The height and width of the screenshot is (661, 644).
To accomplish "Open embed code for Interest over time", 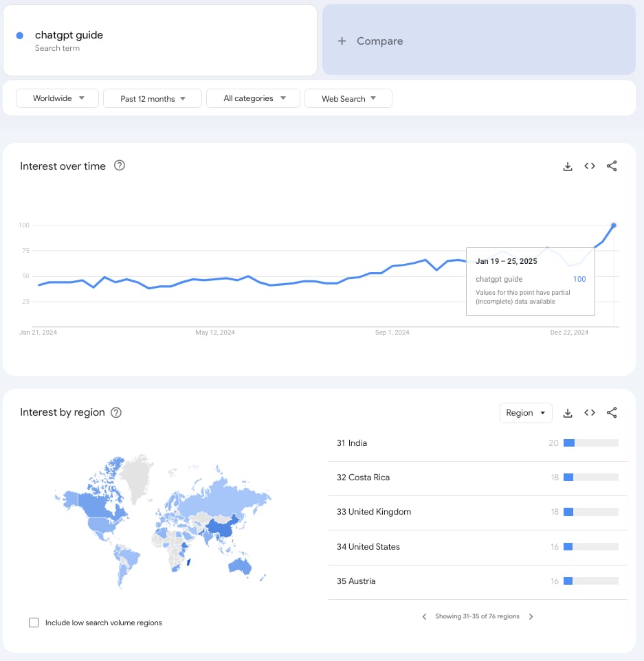I will click(x=590, y=166).
